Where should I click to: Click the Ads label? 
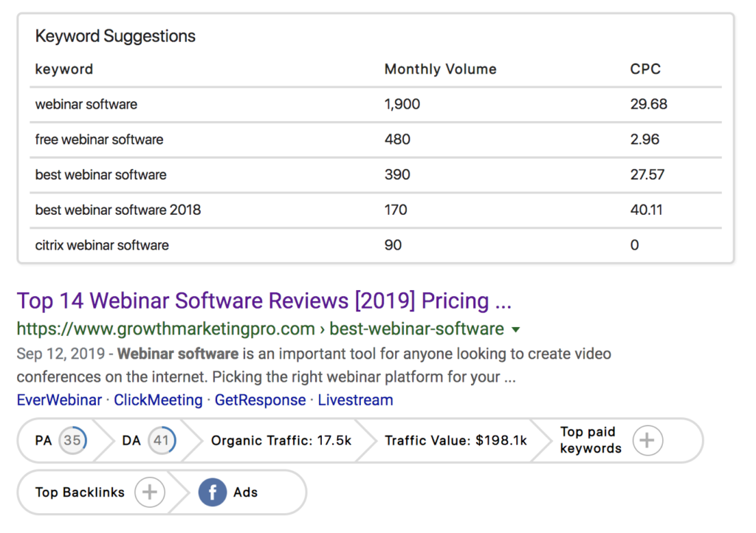pyautogui.click(x=245, y=492)
